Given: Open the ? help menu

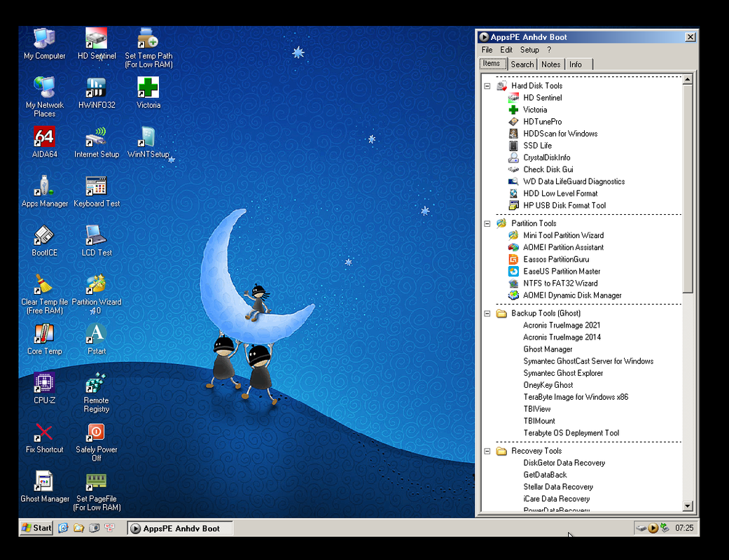Looking at the screenshot, I should coord(549,50).
